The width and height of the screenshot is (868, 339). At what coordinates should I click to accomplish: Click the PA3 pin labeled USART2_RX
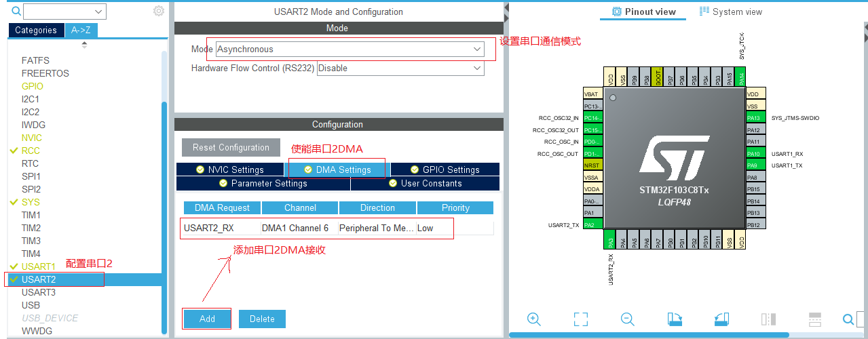pos(611,238)
